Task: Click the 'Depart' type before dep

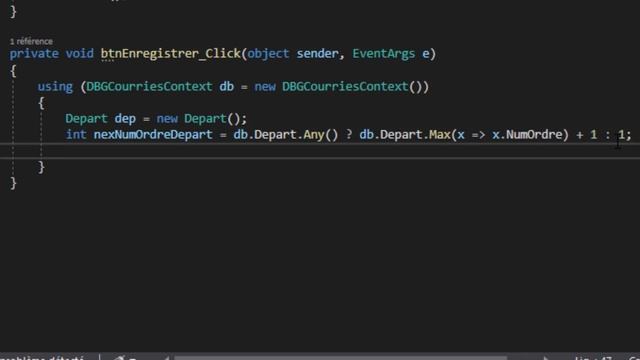Action: pyautogui.click(x=86, y=119)
